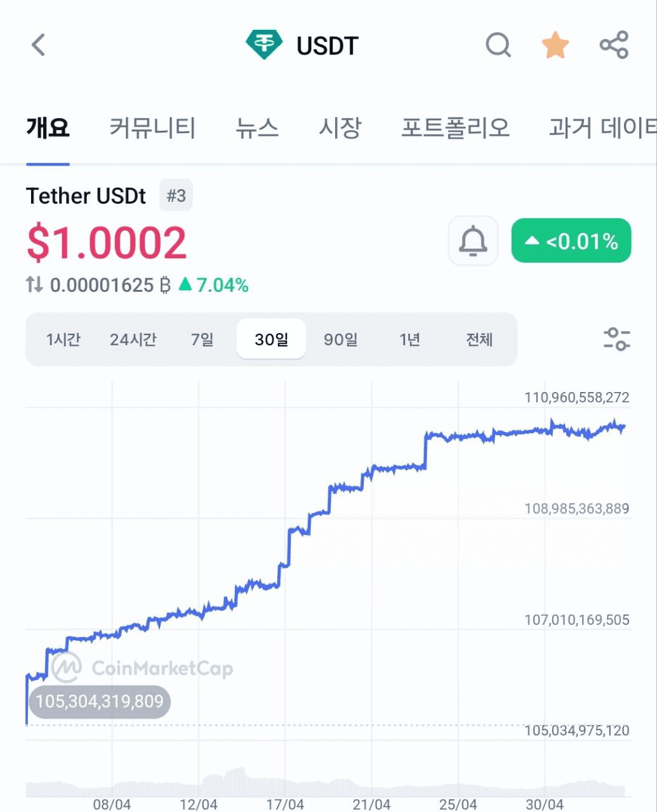Tap the green <0.01% change button

pyautogui.click(x=571, y=240)
